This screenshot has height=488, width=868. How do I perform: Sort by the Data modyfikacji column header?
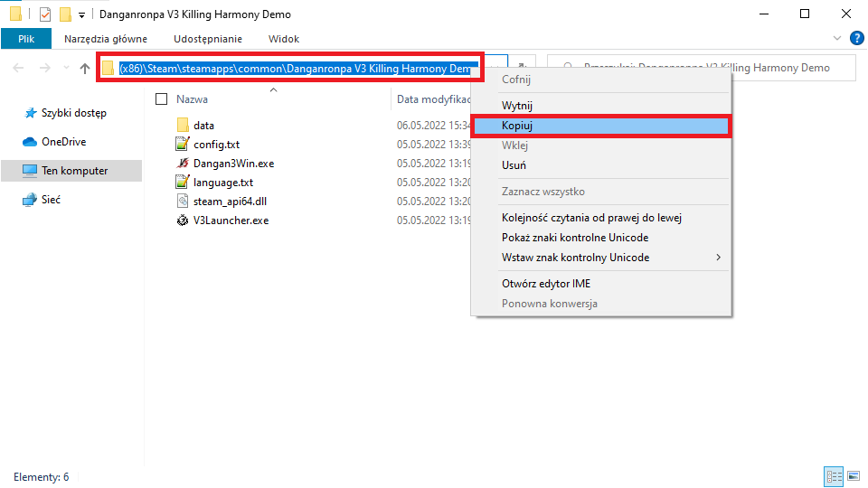click(x=433, y=99)
